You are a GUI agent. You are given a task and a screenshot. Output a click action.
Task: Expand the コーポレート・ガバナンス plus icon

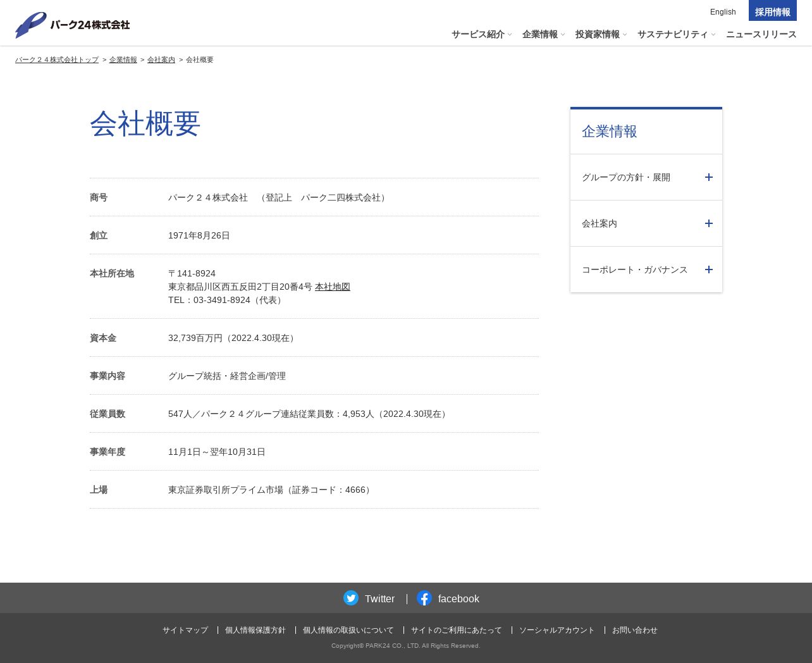709,270
